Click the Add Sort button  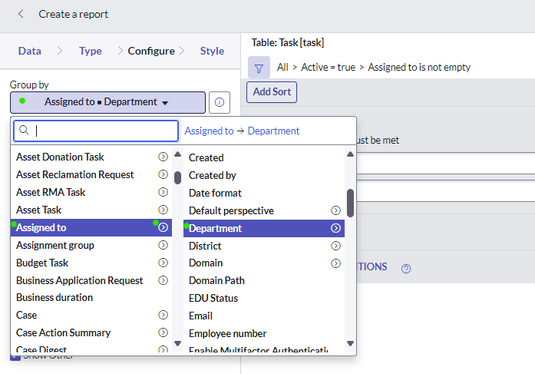point(272,92)
